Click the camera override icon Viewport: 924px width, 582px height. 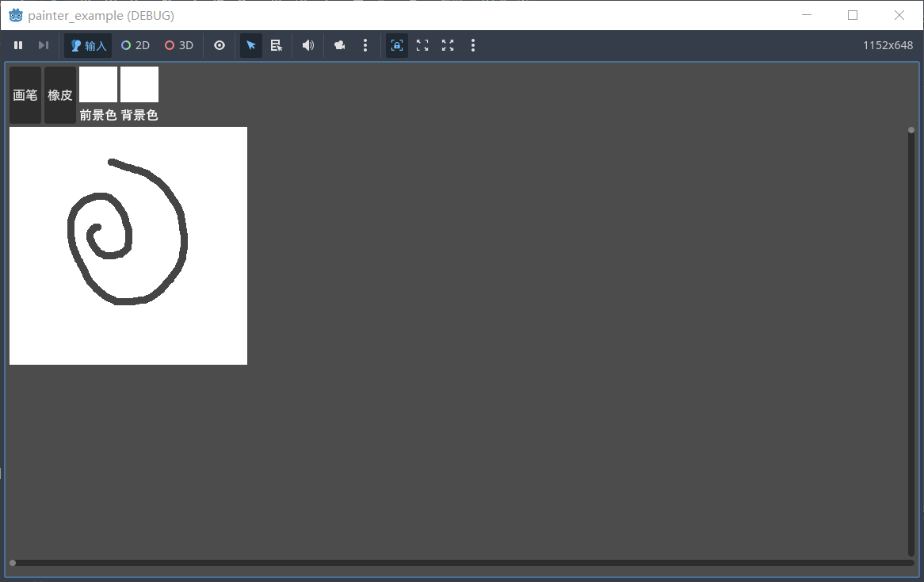click(x=340, y=46)
